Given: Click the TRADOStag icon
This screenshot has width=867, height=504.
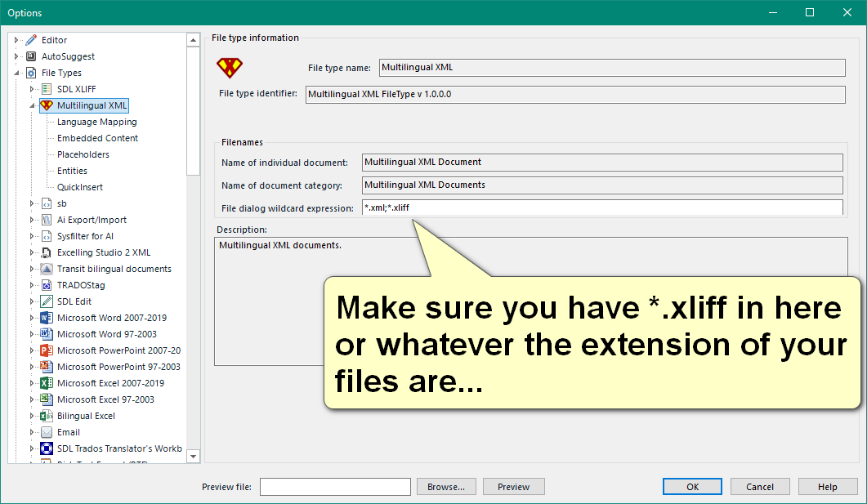Looking at the screenshot, I should coord(47,285).
